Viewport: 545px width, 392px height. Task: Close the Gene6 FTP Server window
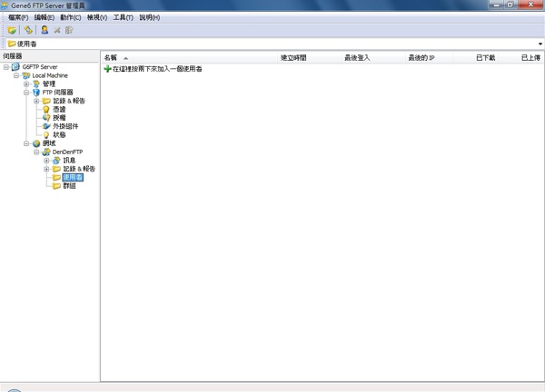coord(530,5)
